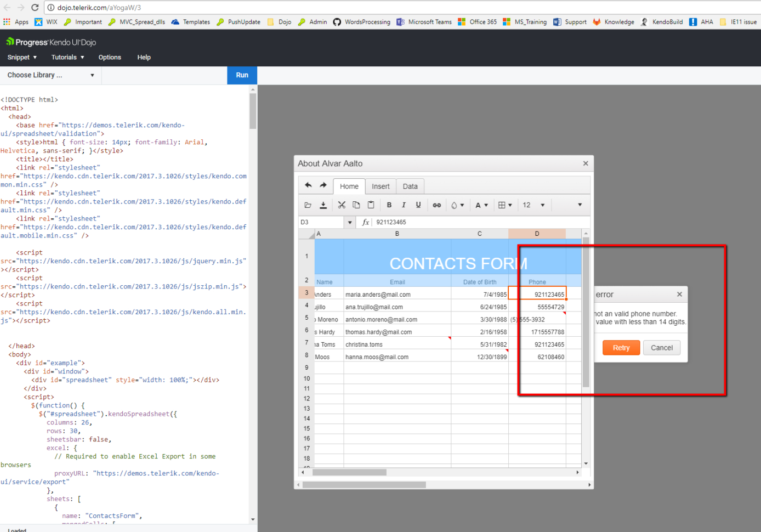Toggle underline formatting
The width and height of the screenshot is (761, 532).
tap(418, 205)
